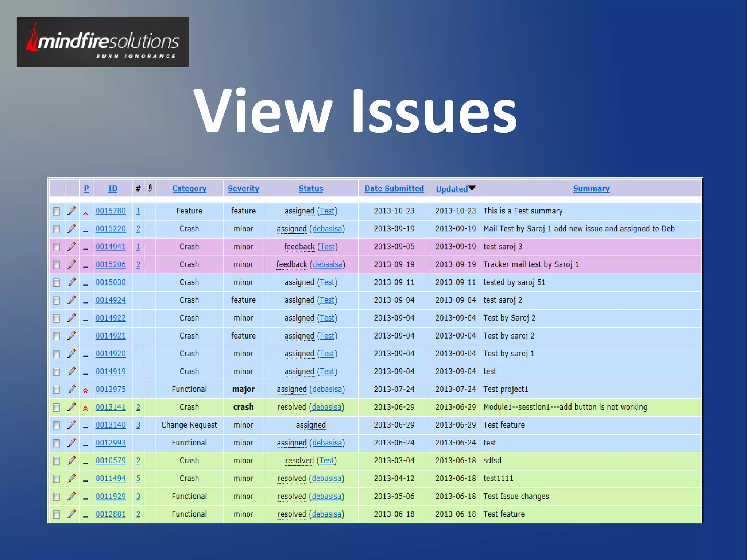Image resolution: width=747 pixels, height=560 pixels.
Task: Open issue 0014921 link
Action: (111, 336)
